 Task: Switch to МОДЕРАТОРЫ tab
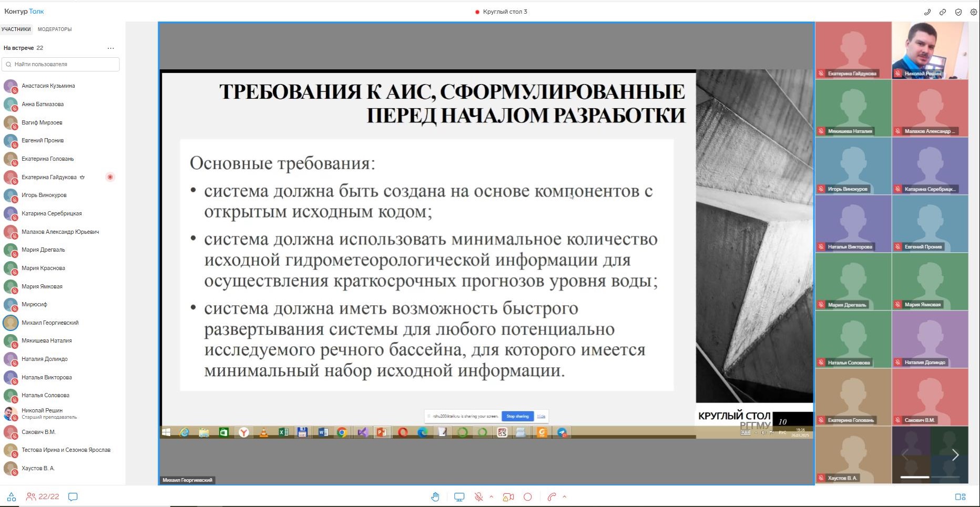(x=55, y=29)
